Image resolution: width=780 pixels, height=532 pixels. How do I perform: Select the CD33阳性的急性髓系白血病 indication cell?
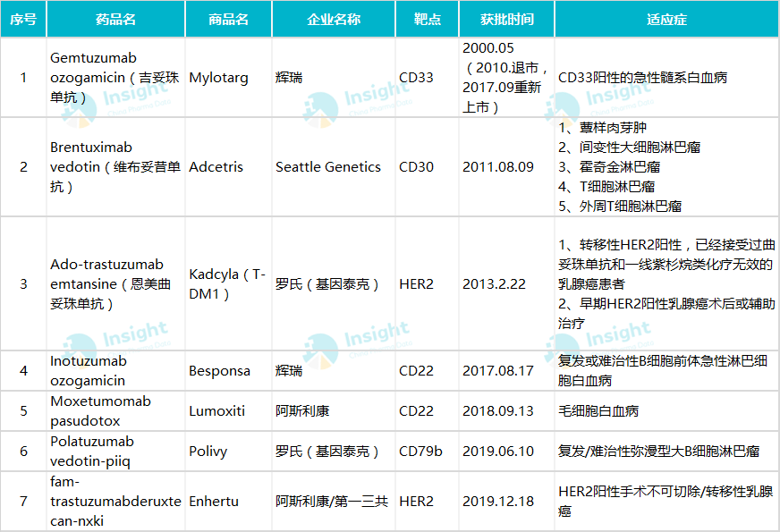[x=666, y=78]
